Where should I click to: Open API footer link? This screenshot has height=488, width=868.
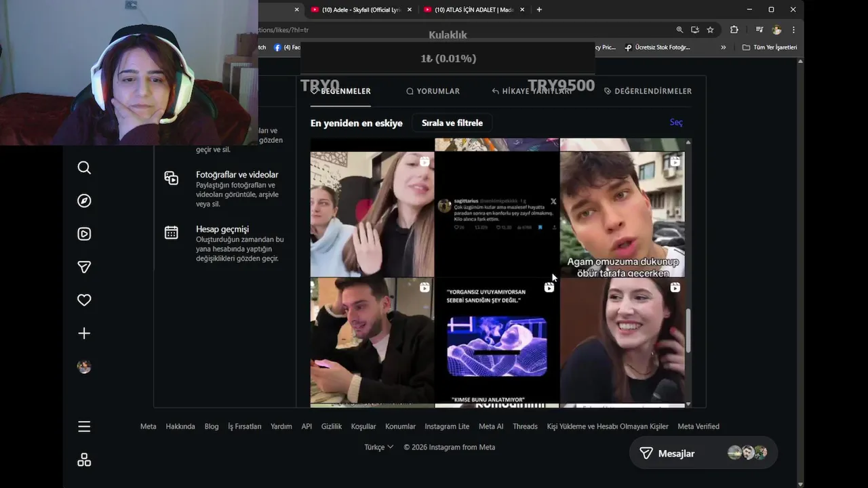[307, 426]
